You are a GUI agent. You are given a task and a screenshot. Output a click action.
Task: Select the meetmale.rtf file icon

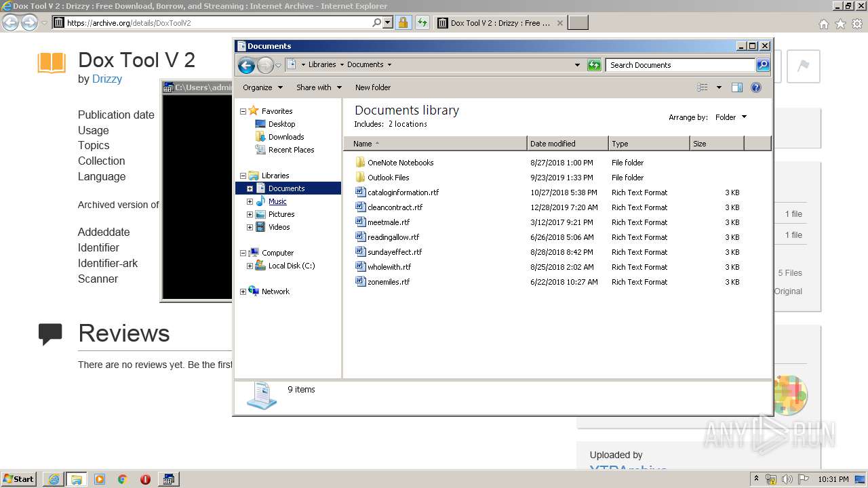361,222
